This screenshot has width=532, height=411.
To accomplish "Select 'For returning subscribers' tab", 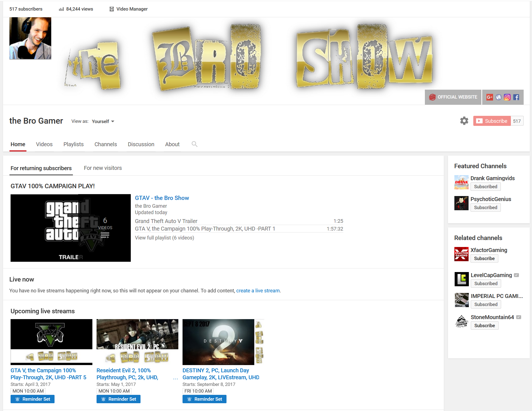I will coord(41,168).
